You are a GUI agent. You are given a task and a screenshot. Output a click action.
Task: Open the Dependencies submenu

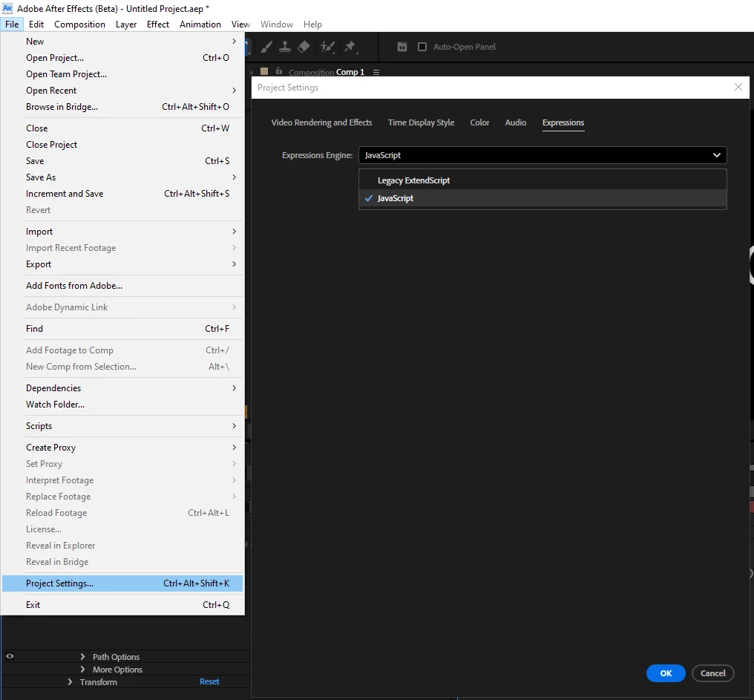tap(122, 387)
